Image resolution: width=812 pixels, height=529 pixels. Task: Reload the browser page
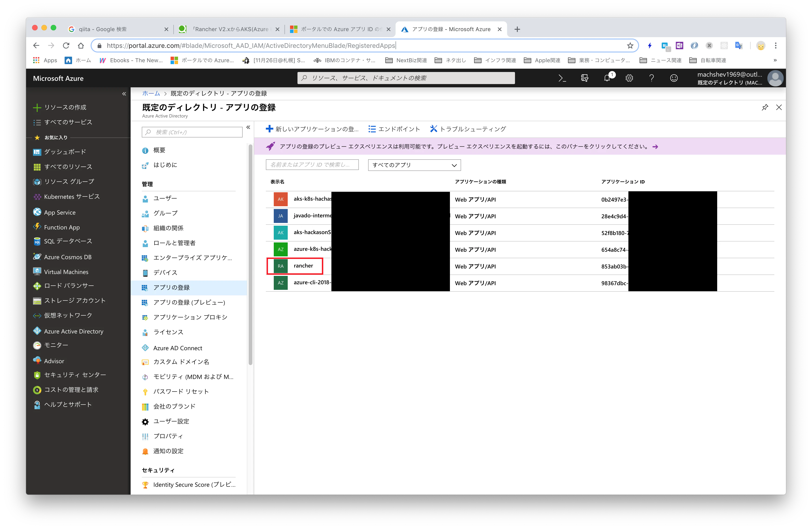tap(66, 46)
